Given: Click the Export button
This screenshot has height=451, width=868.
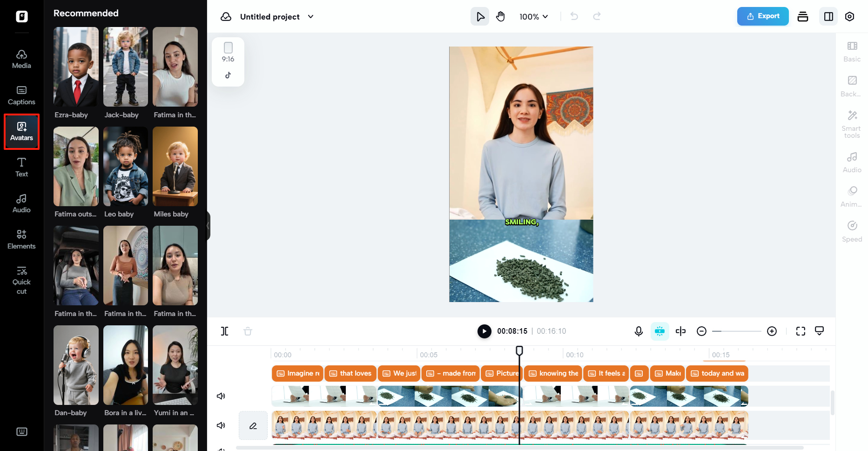Looking at the screenshot, I should pos(763,16).
